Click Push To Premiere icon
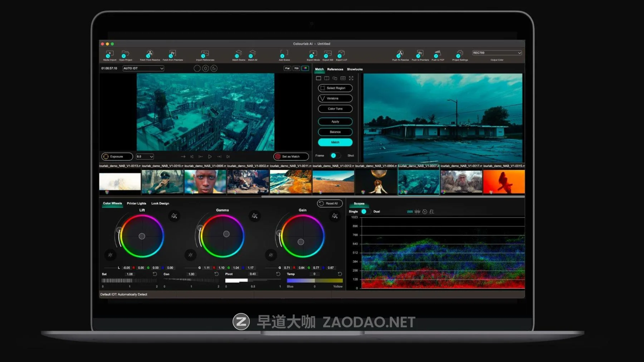 (420, 54)
